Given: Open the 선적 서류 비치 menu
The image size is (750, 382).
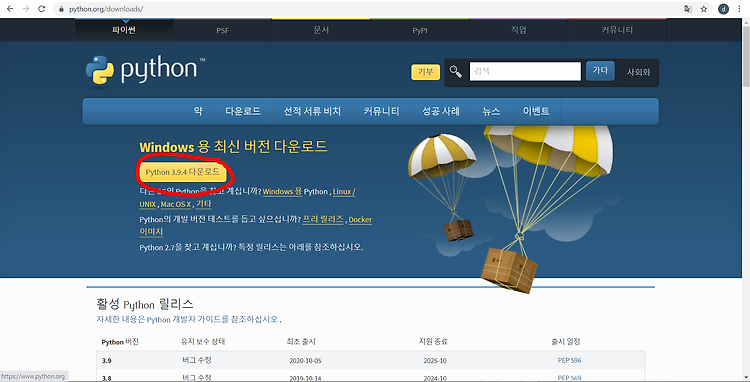Looking at the screenshot, I should [x=312, y=111].
